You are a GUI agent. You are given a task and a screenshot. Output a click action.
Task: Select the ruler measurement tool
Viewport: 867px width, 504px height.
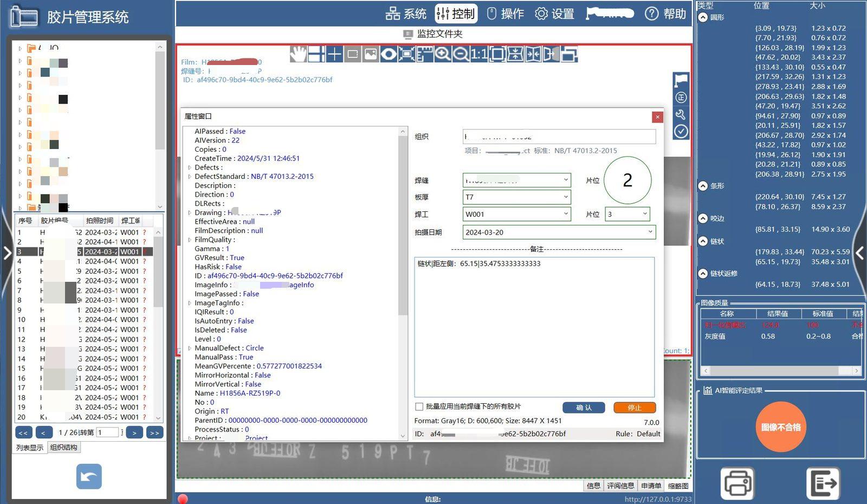pos(425,54)
